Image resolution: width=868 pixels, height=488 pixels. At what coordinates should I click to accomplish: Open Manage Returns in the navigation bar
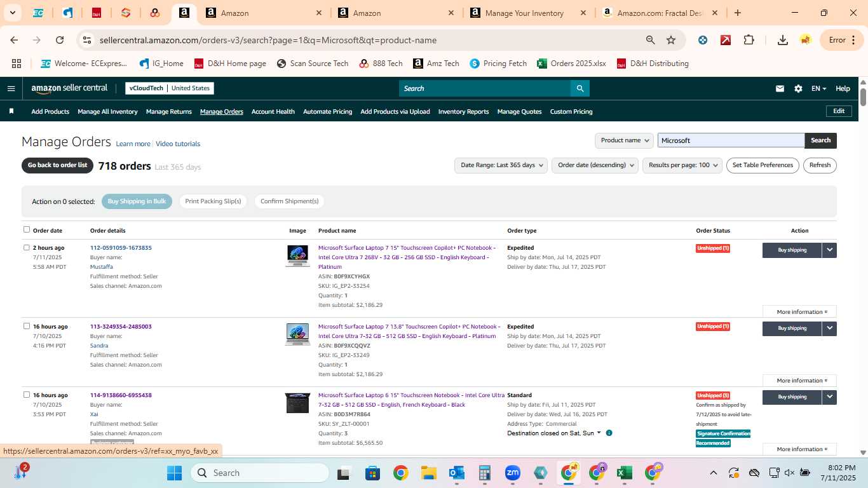coord(169,112)
